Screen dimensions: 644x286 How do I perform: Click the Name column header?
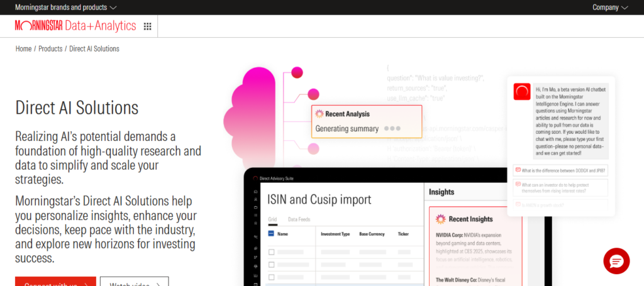pos(282,234)
